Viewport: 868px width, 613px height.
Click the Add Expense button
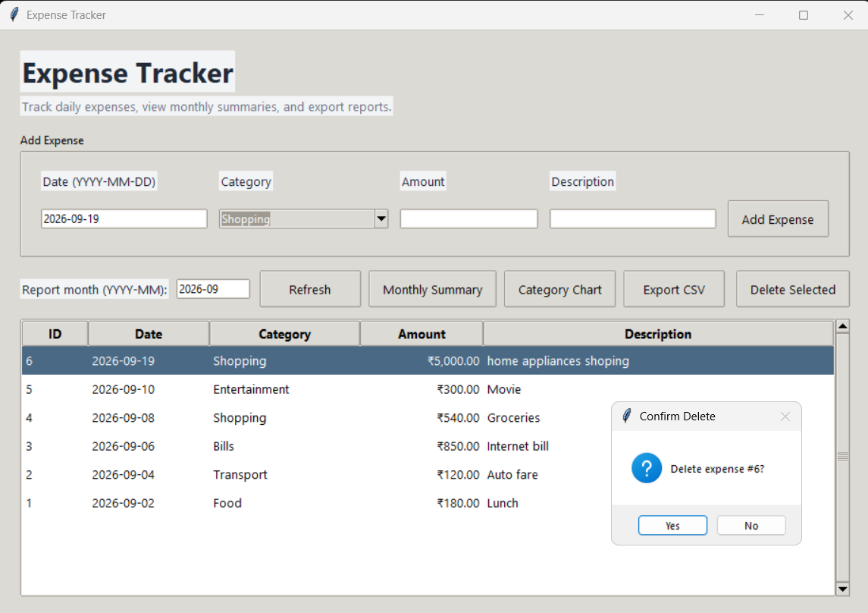[x=777, y=219]
